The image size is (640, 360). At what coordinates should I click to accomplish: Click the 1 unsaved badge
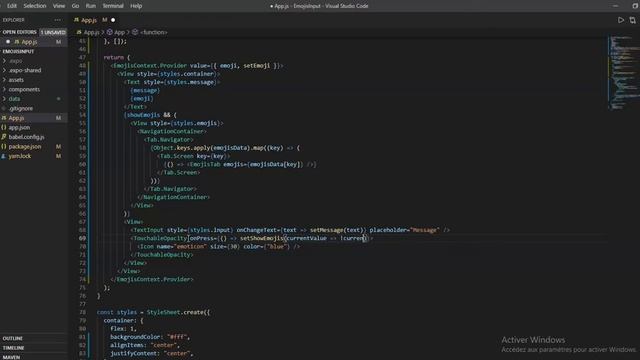point(53,32)
